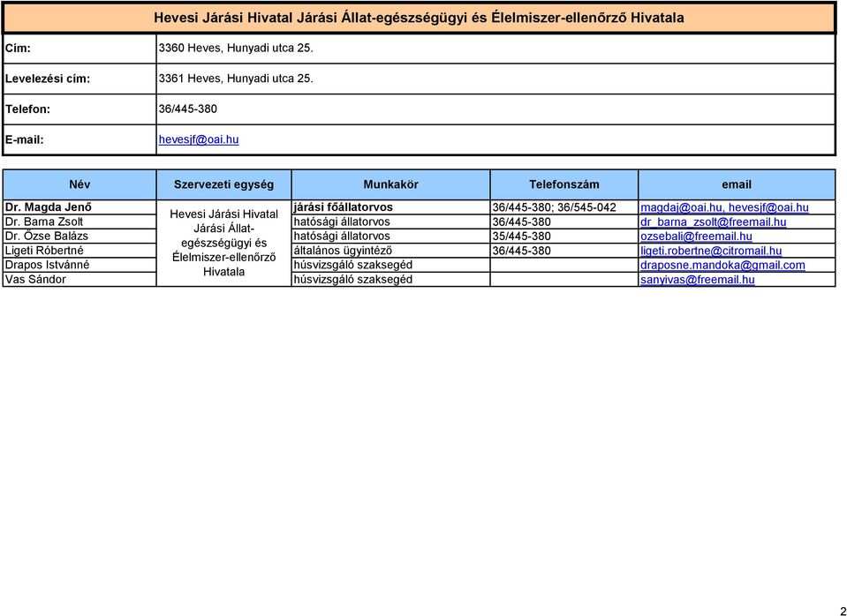The image size is (847, 616).
Task: Select hatósági állatorvos in Dr. Özse Balázs row
Action: (342, 236)
